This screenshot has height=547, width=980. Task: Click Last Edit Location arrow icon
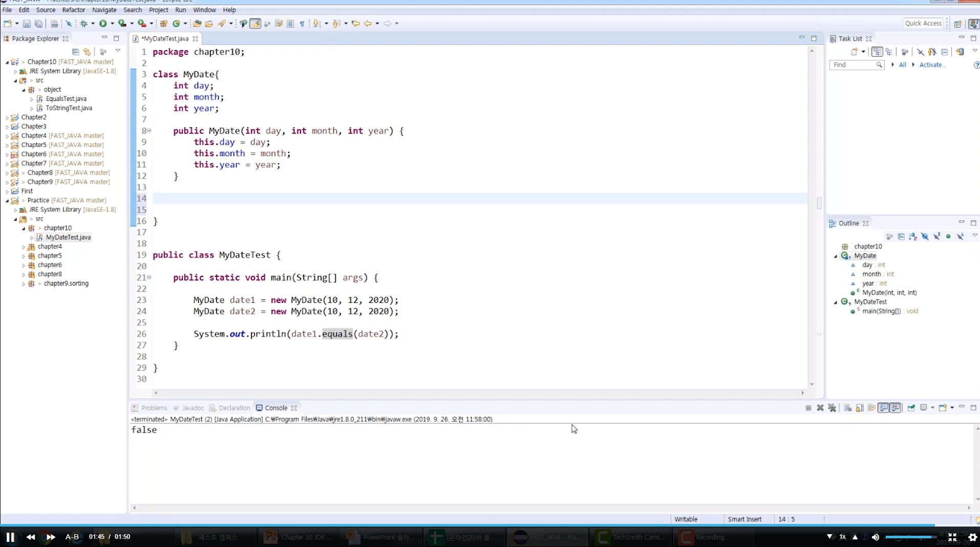click(355, 24)
